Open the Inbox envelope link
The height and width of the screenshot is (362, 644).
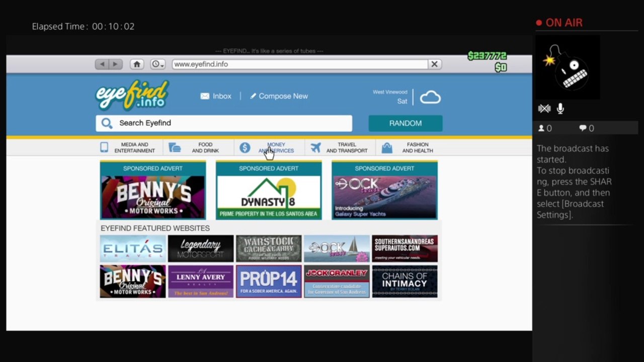point(216,96)
